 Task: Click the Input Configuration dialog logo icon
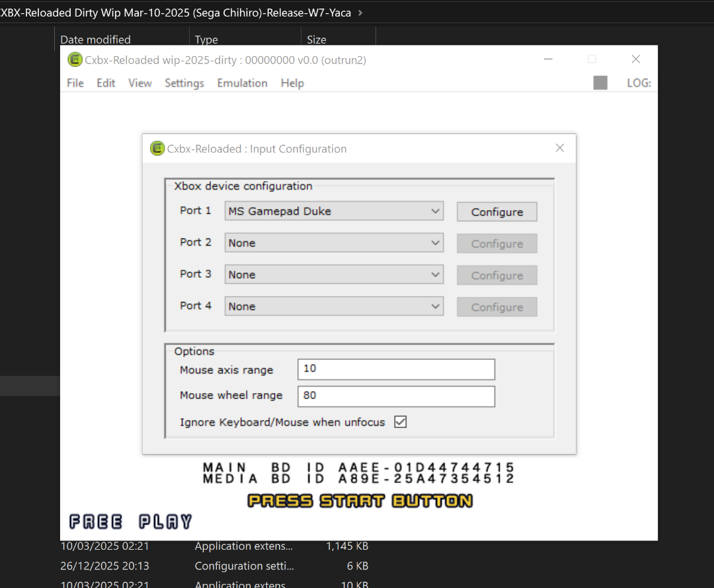click(x=157, y=149)
